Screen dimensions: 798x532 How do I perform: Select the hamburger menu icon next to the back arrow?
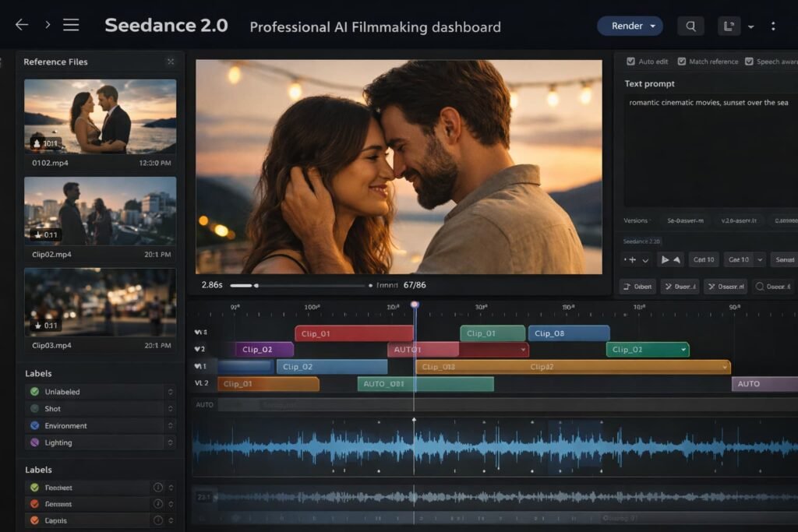point(70,24)
